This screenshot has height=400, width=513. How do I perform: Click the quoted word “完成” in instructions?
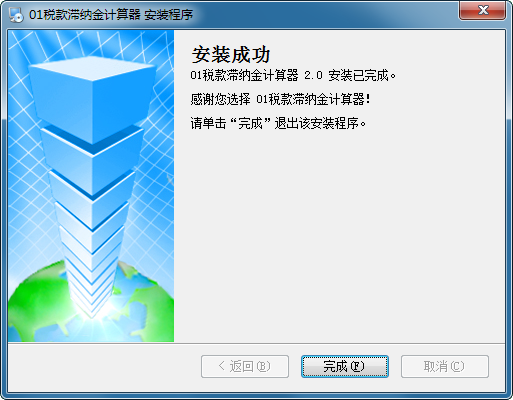(x=250, y=123)
